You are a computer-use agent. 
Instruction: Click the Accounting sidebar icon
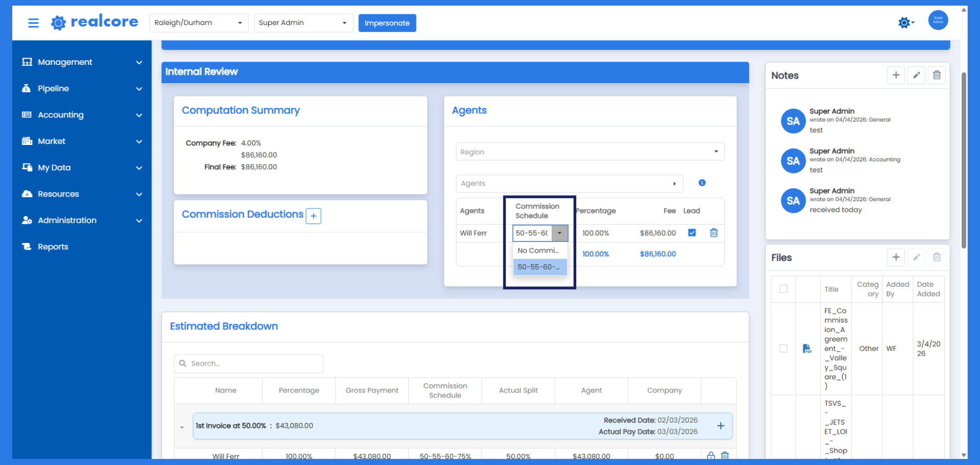point(27,115)
